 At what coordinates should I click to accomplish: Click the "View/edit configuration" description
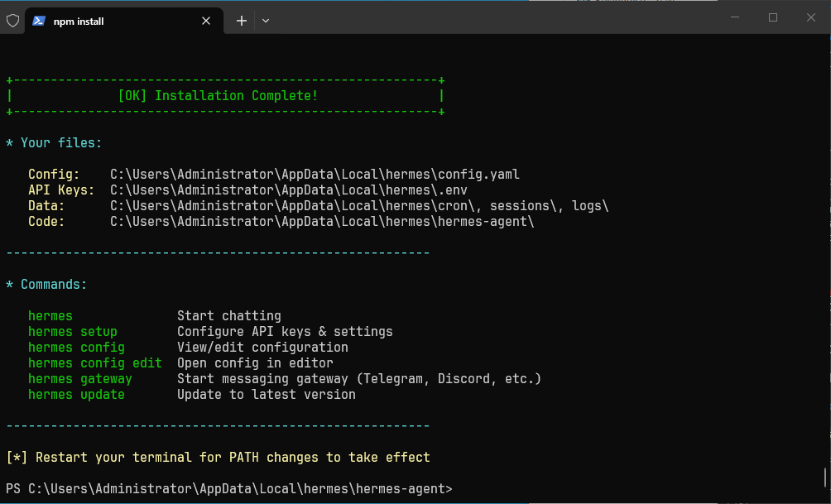coord(263,348)
